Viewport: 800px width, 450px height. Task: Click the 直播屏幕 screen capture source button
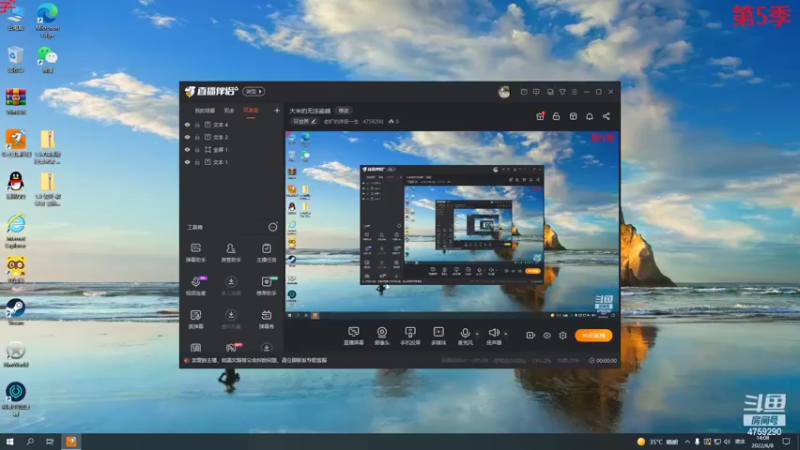coord(354,336)
